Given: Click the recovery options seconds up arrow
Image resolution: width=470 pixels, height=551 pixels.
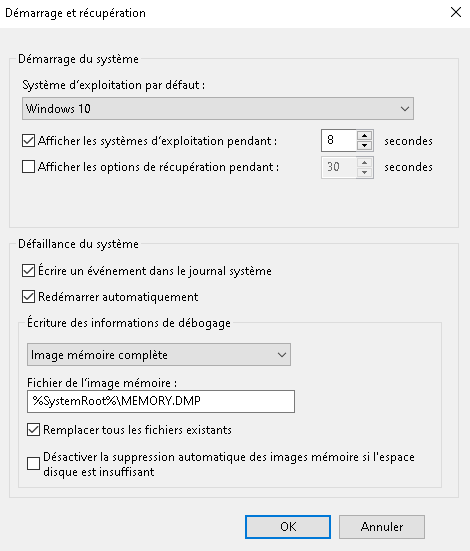Looking at the screenshot, I should click(365, 162).
